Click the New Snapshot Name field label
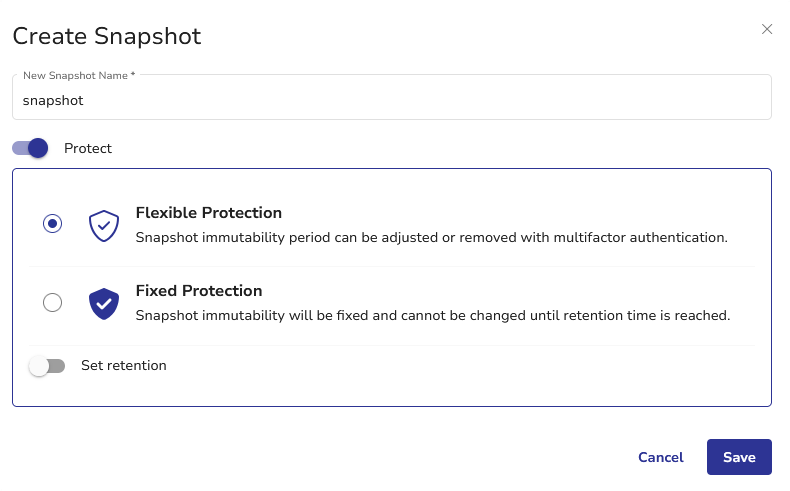Screen dimensions: 790x491 [78, 75]
